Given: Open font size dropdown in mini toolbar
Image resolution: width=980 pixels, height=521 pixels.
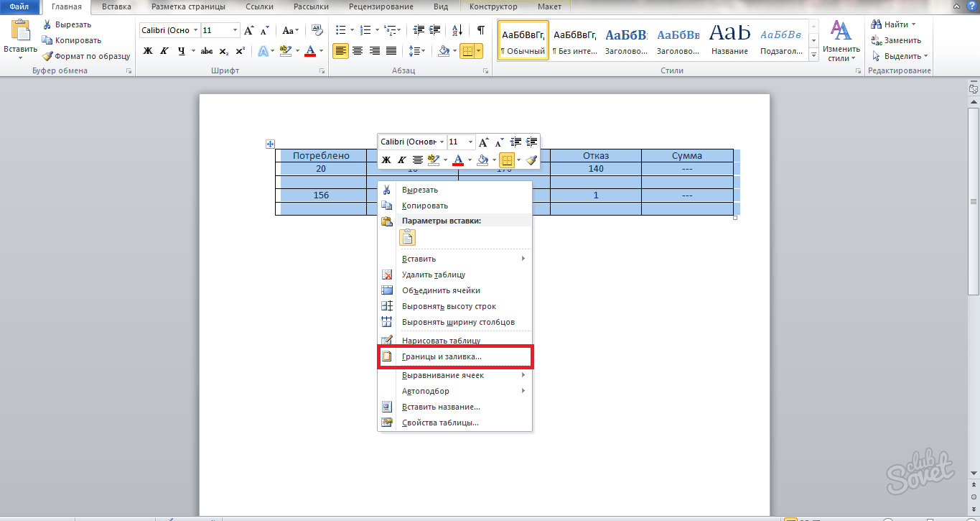Looking at the screenshot, I should tap(470, 142).
